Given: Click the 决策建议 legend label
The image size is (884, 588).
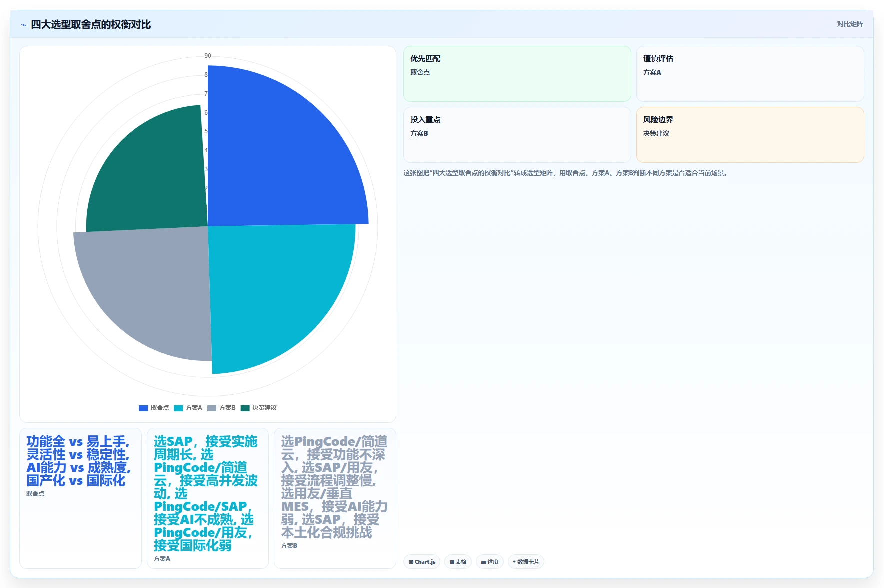Looking at the screenshot, I should (x=264, y=408).
